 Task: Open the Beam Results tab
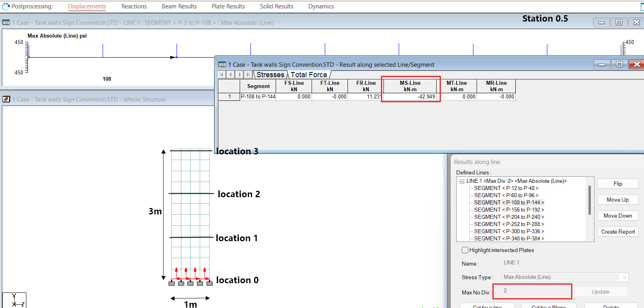pos(179,6)
